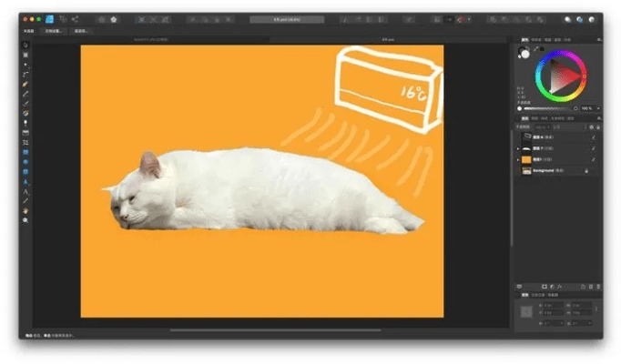This screenshot has width=621, height=364.
Task: Open the Layers panel options menu
Action: (599, 118)
